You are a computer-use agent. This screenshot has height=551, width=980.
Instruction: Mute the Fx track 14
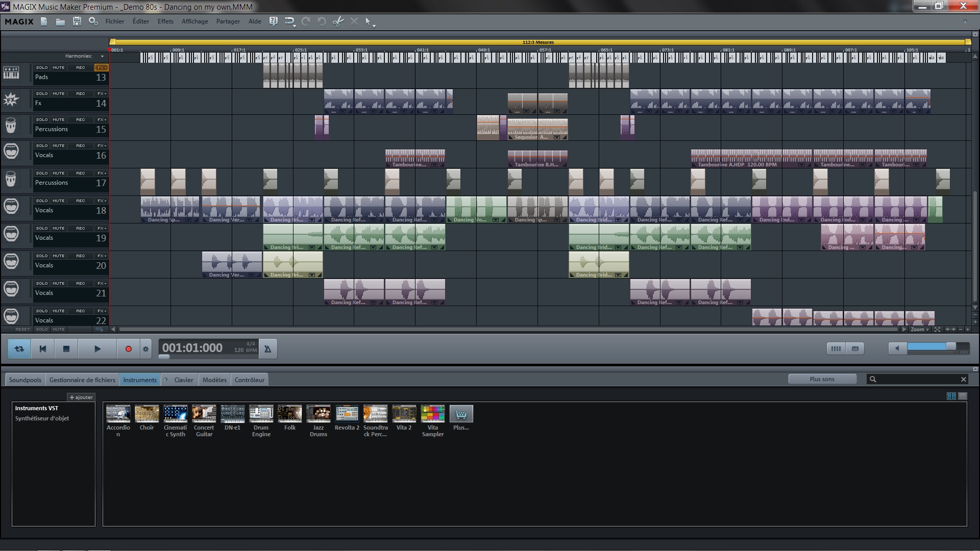click(x=59, y=93)
